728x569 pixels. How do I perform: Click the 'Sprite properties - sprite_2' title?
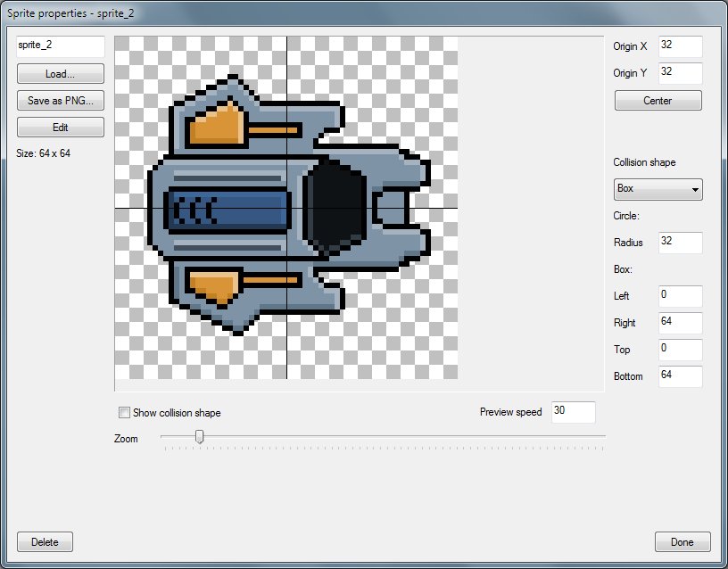pyautogui.click(x=70, y=13)
